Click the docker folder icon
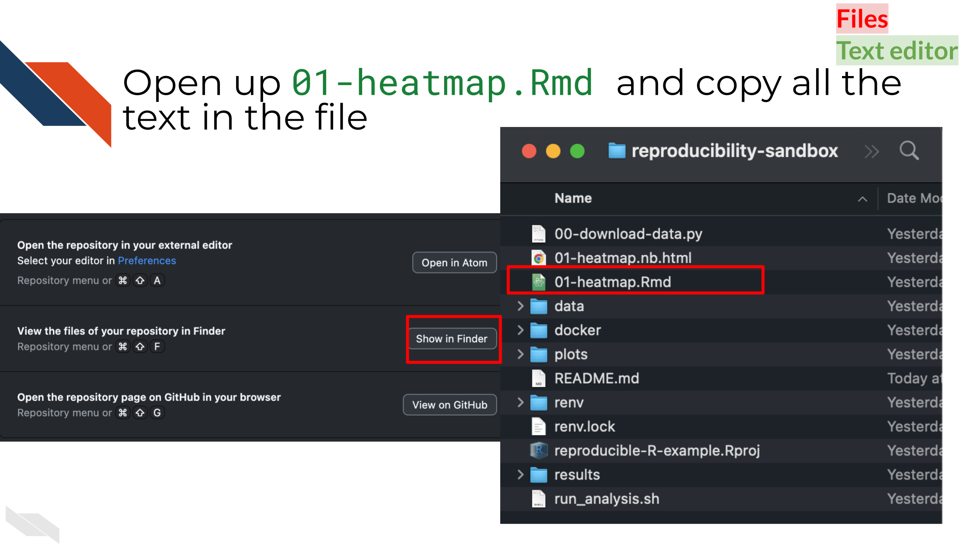Image resolution: width=980 pixels, height=544 pixels. [x=539, y=330]
